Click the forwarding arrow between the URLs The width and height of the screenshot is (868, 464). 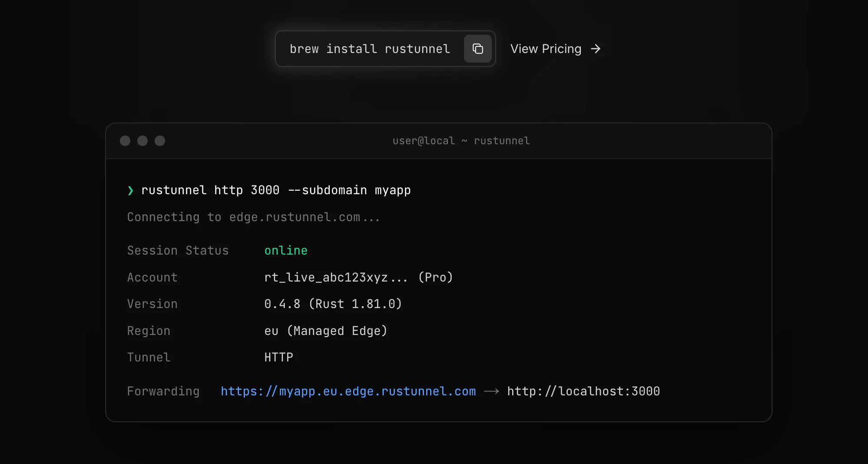[492, 391]
